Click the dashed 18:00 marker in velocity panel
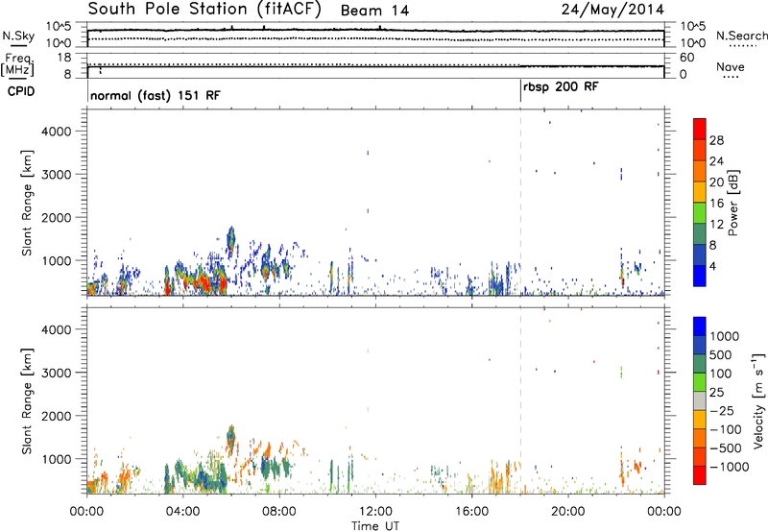 coord(520,400)
